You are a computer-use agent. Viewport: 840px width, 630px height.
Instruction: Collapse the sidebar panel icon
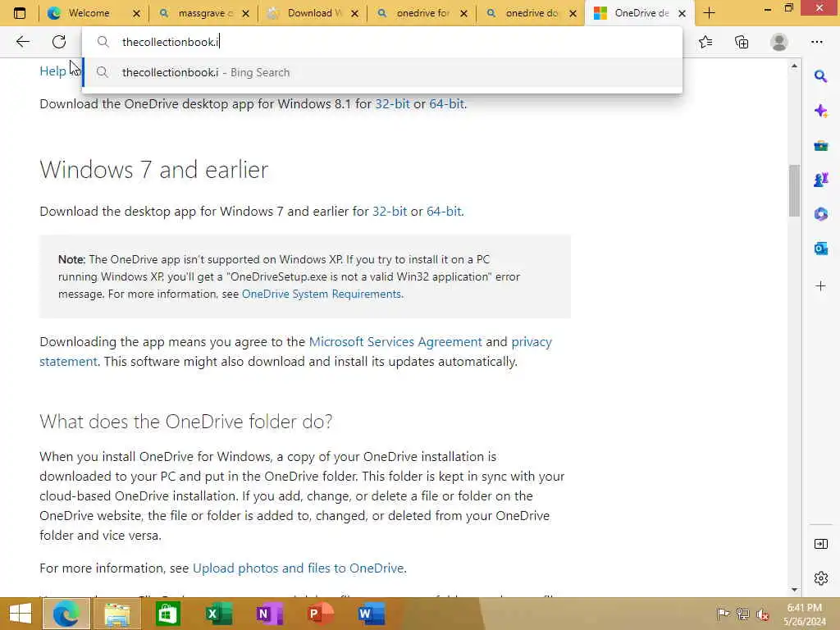(x=820, y=545)
